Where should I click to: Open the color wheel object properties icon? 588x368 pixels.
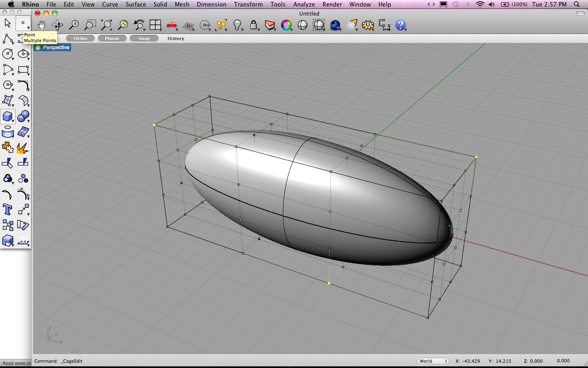coord(286,25)
